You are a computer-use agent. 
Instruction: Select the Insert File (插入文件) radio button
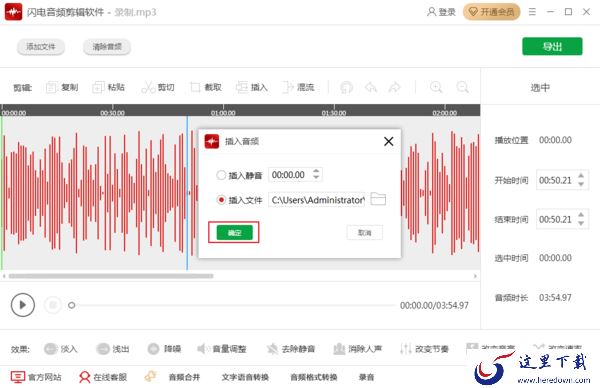tap(221, 200)
